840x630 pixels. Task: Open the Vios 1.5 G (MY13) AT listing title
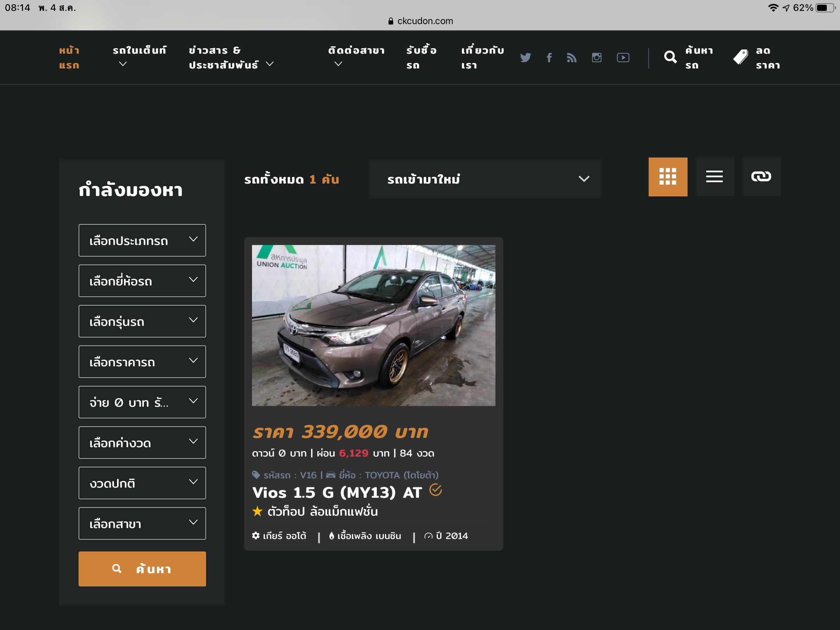pyautogui.click(x=337, y=493)
